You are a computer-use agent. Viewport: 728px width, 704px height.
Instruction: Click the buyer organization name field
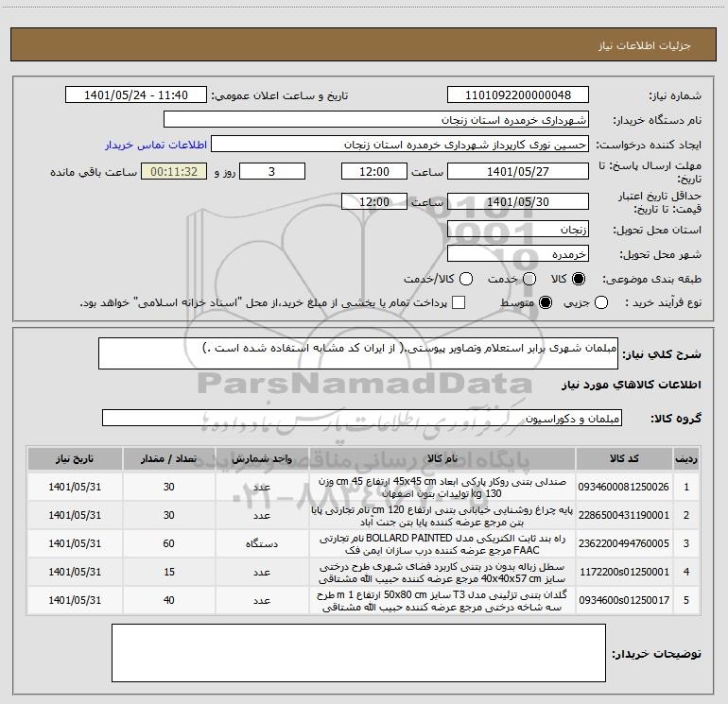[376, 120]
